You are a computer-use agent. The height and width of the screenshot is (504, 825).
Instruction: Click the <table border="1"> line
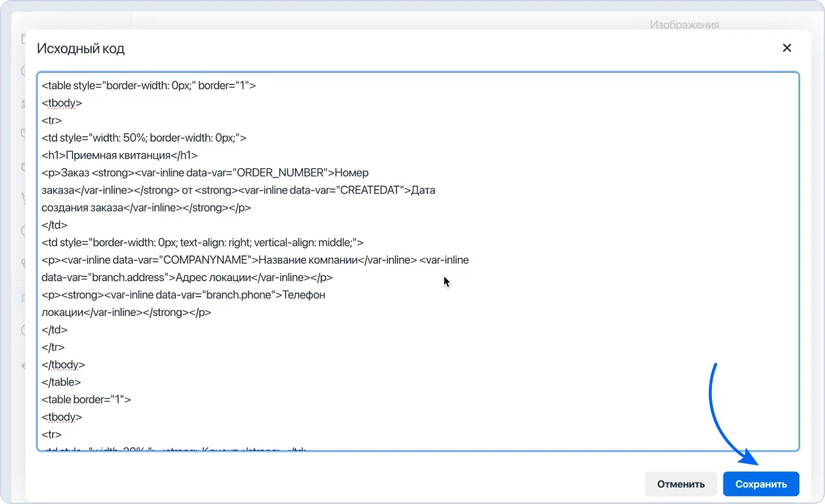coord(86,400)
